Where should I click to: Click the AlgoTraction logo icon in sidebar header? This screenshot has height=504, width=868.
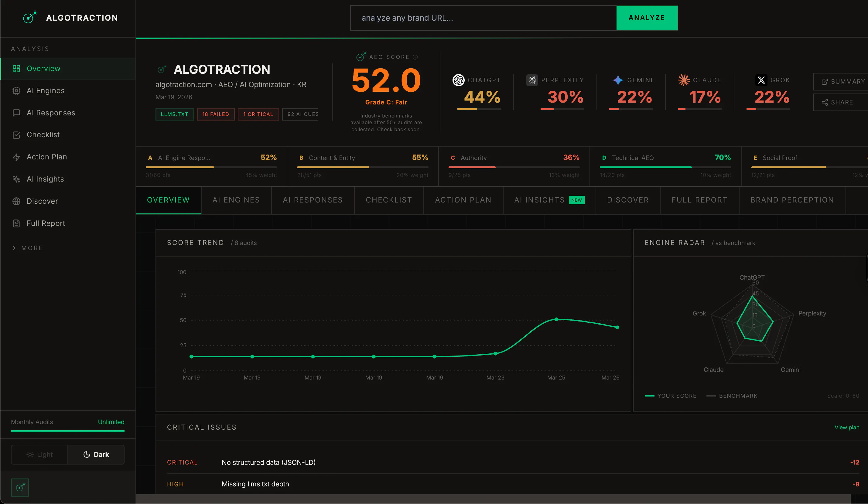30,18
